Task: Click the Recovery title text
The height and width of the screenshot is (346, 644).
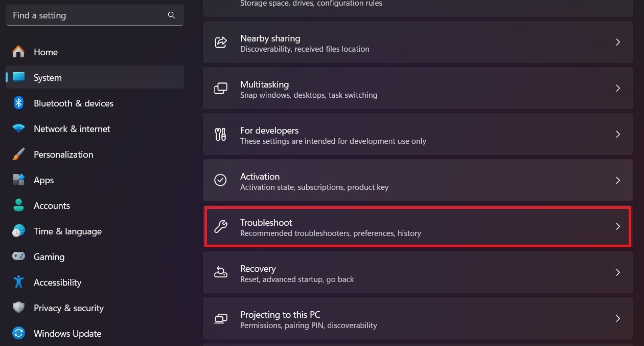Action: click(x=258, y=268)
